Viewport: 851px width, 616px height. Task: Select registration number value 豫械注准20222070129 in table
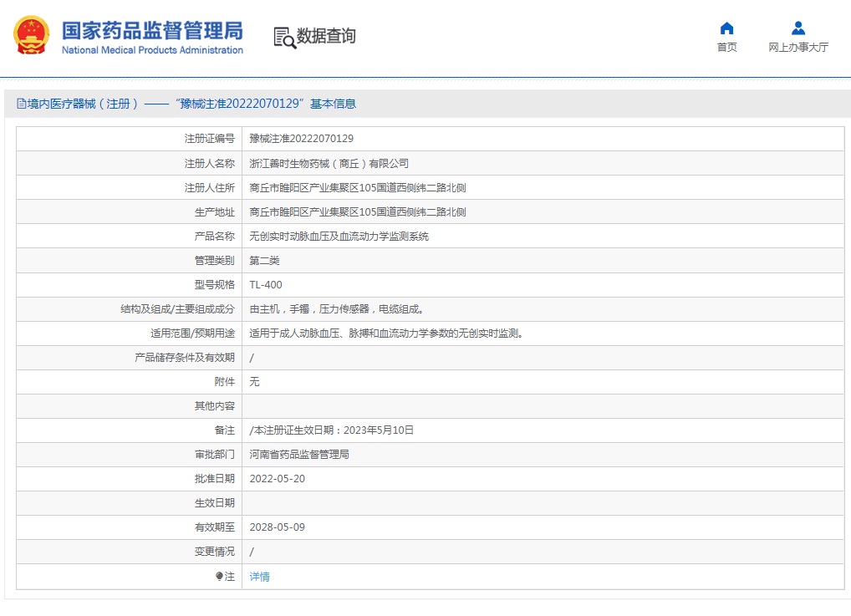301,139
